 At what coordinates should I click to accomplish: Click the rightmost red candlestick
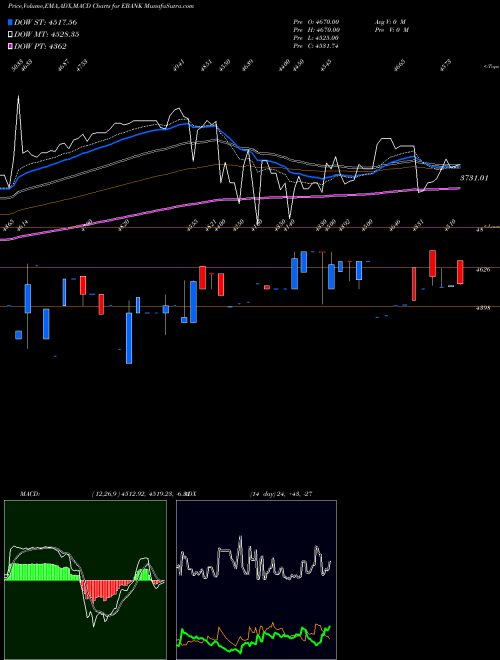pyautogui.click(x=460, y=272)
